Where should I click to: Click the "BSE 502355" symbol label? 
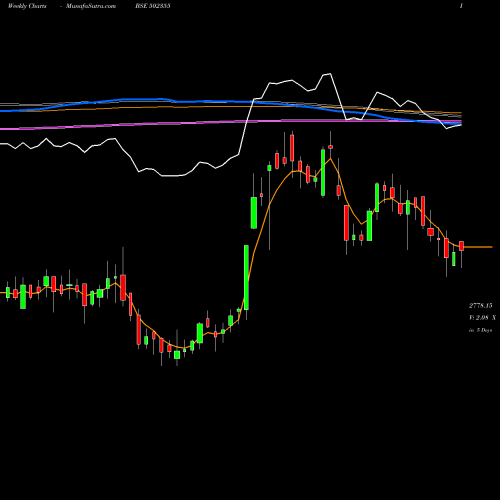coord(153,6)
